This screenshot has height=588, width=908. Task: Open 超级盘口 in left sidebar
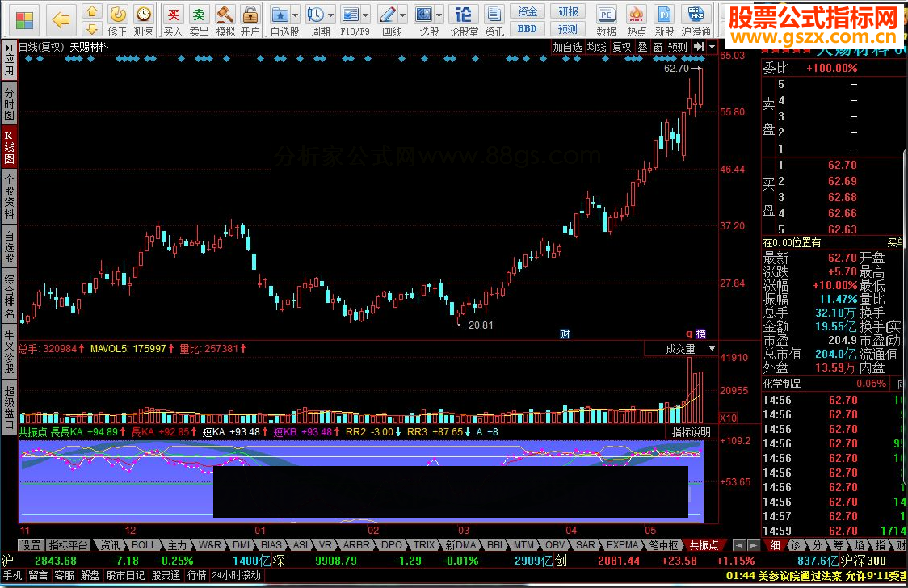click(x=9, y=407)
